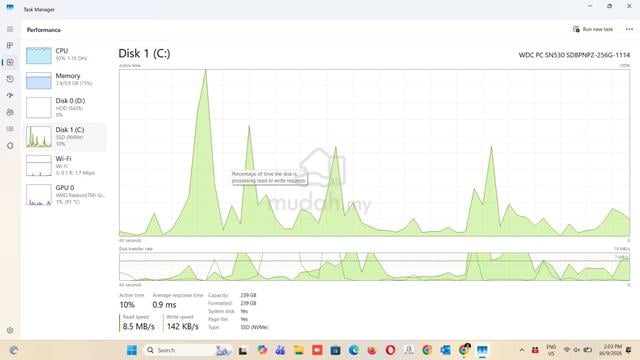Click the Disk transfer rate graph

click(x=374, y=267)
